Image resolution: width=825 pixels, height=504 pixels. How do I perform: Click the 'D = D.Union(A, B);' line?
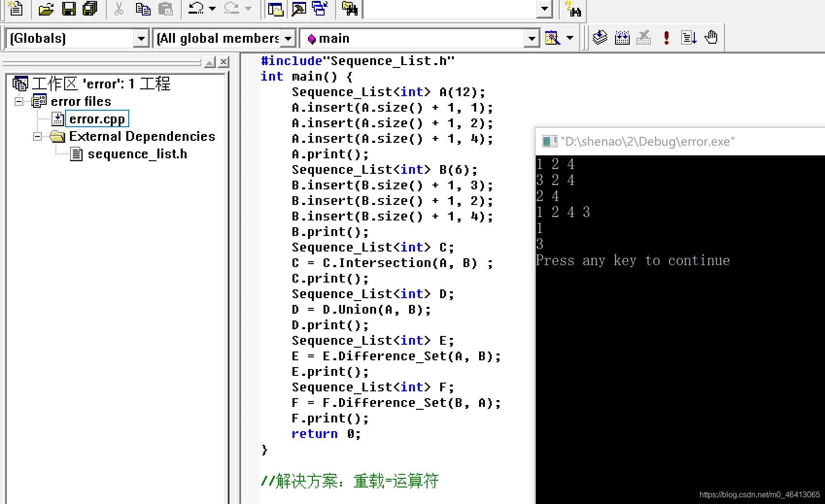coord(361,309)
